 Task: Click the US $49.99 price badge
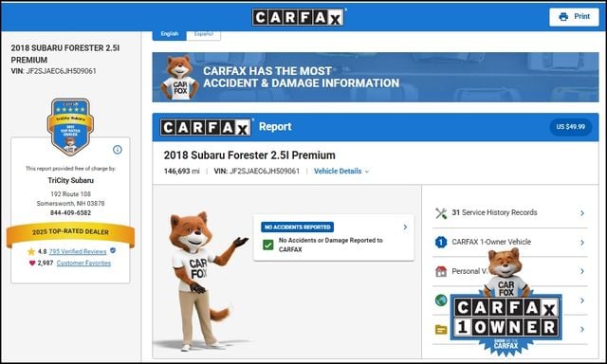tap(571, 126)
